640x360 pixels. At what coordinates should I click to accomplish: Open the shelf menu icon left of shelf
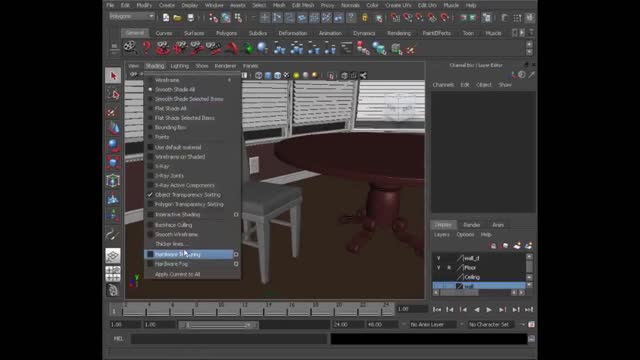(114, 48)
